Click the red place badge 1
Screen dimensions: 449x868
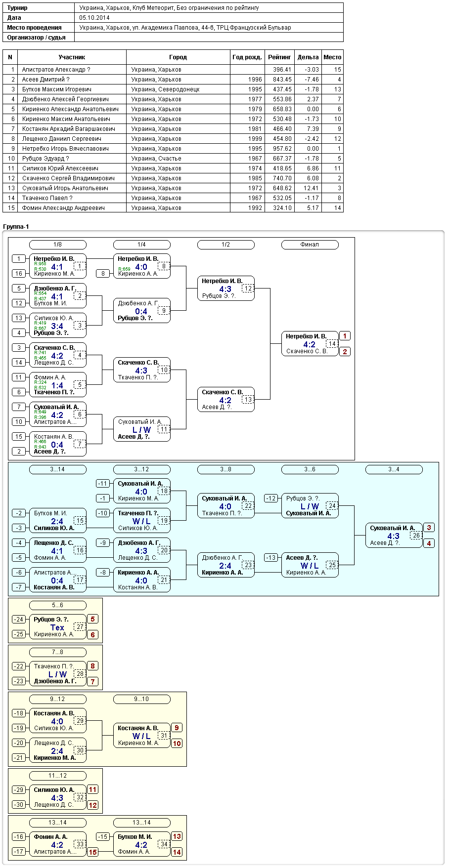click(345, 336)
